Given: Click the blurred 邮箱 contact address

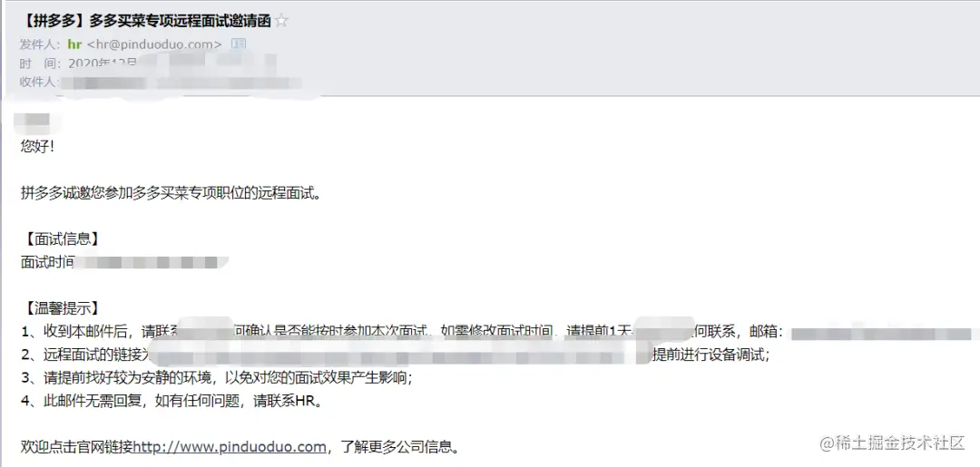Looking at the screenshot, I should (x=885, y=332).
